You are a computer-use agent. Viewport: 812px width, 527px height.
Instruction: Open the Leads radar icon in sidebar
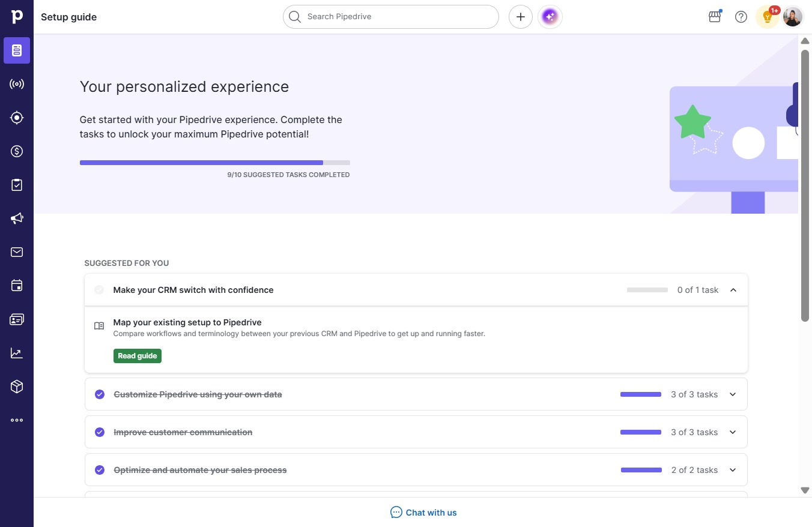(x=17, y=84)
